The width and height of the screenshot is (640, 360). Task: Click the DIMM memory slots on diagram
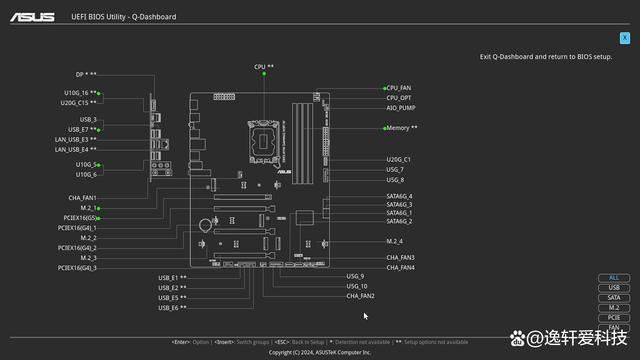[302, 144]
